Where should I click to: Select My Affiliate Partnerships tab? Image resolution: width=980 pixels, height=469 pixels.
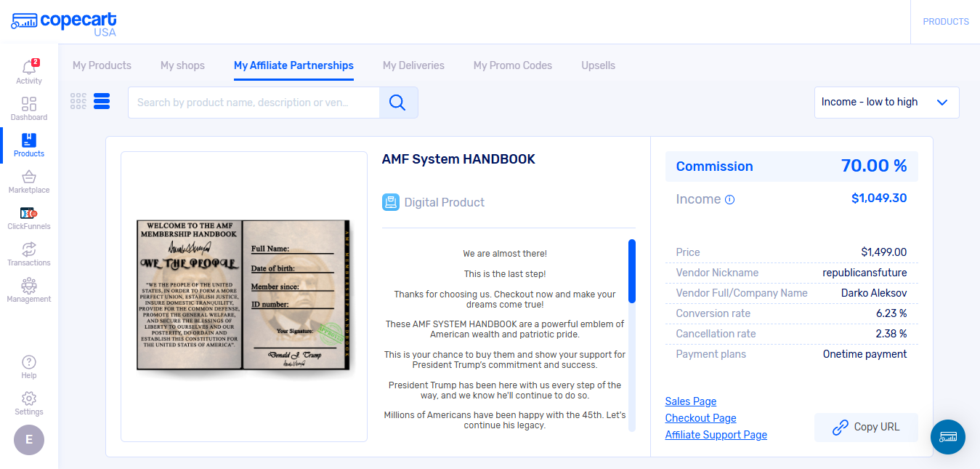tap(293, 65)
